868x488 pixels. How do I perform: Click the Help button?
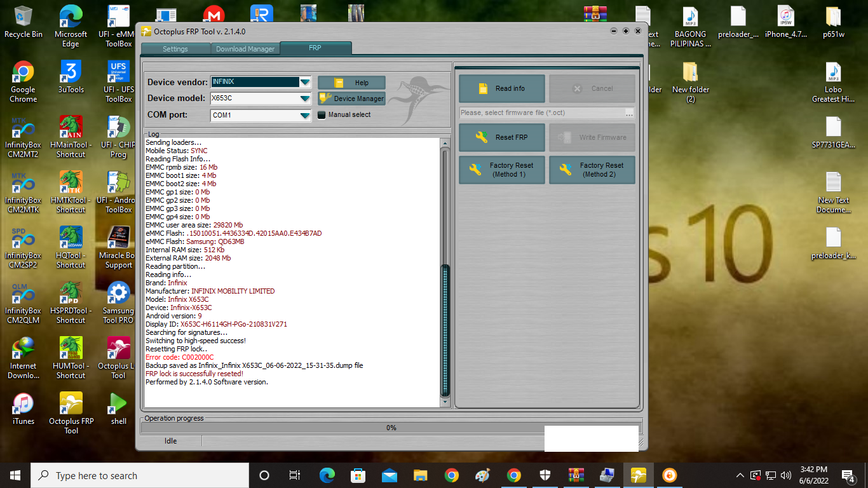351,83
